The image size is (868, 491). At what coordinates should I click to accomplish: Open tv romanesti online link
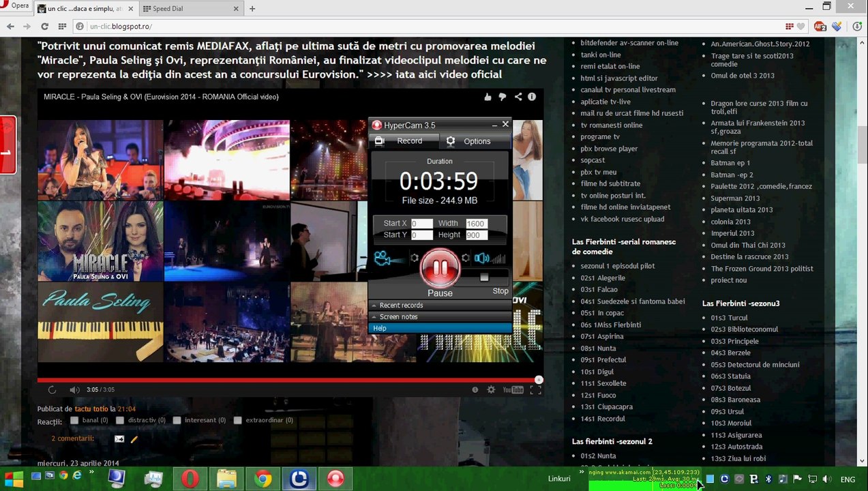tap(612, 125)
